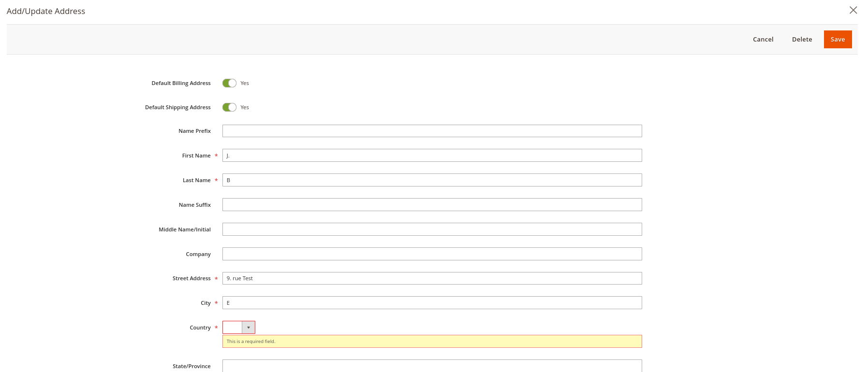Click the Last Name field containing B
This screenshot has width=868, height=372.
tap(432, 180)
